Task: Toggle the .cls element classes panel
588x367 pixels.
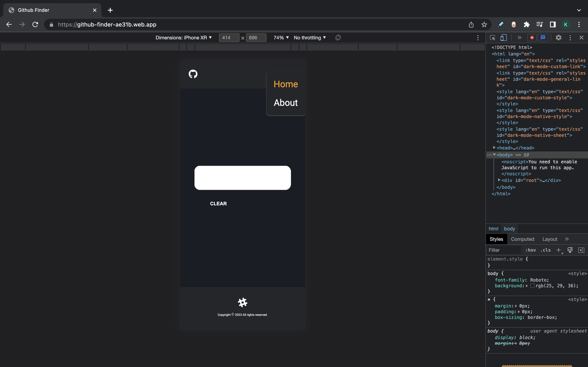Action: pyautogui.click(x=546, y=250)
